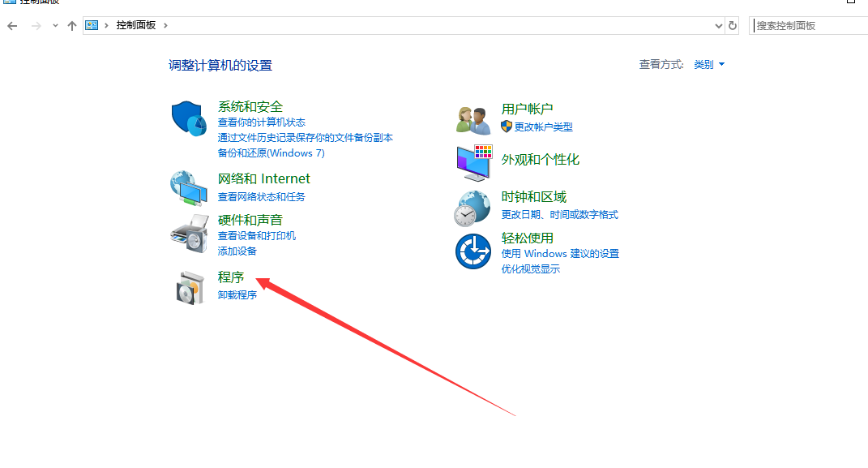Expand the address bar history dropdown

pyautogui.click(x=718, y=26)
